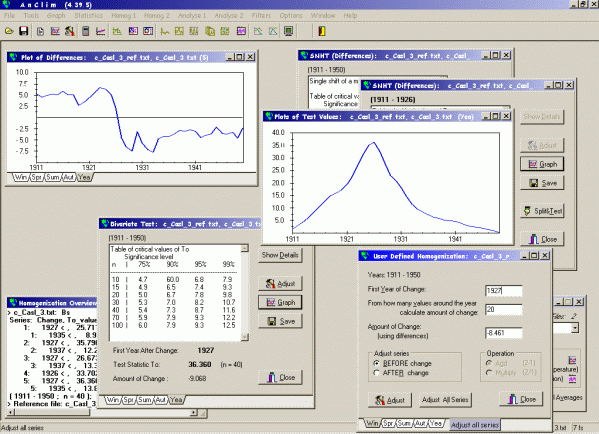599x434 pixels.
Task: Click scroll-down arrow of critical values table
Action: coord(245,337)
